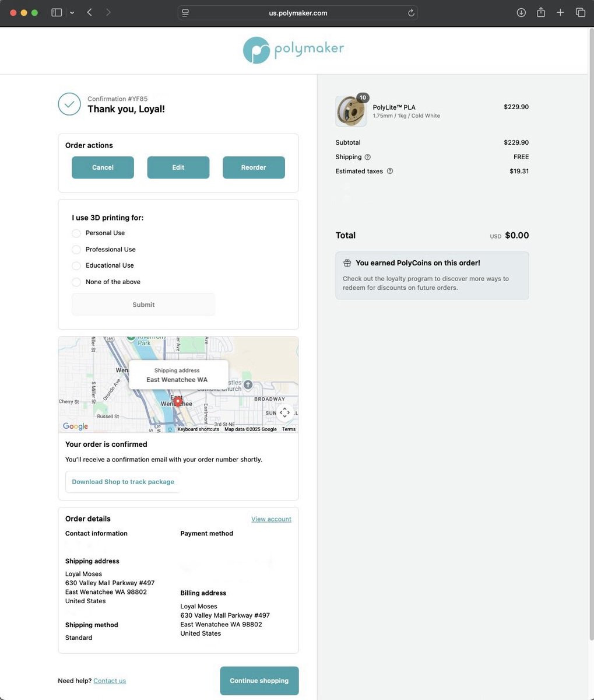594x700 pixels.
Task: Reload the page with the refresh icon
Action: coord(411,13)
